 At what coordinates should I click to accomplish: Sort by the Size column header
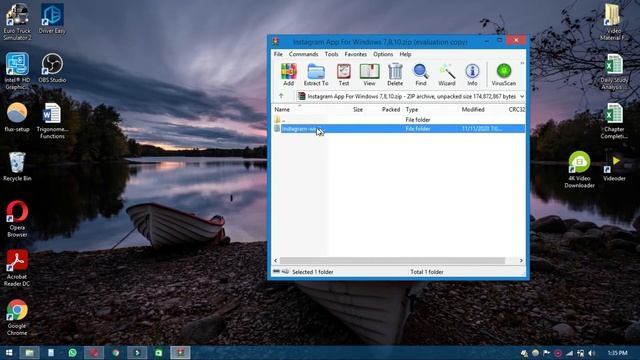pyautogui.click(x=358, y=110)
